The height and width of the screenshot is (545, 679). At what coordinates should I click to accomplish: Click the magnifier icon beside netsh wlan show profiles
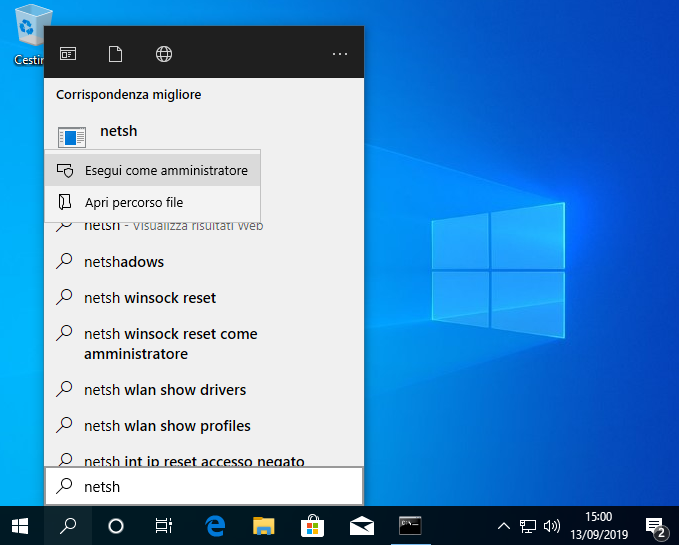[x=64, y=425]
